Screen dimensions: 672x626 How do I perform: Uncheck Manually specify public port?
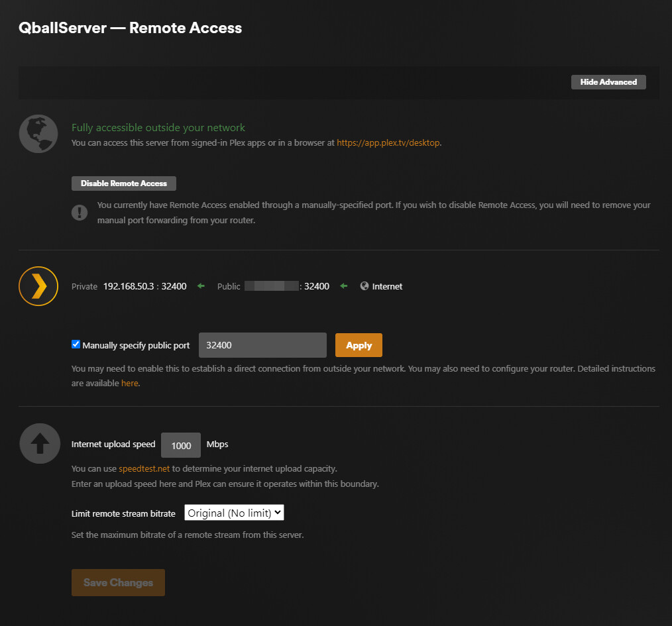tap(76, 344)
